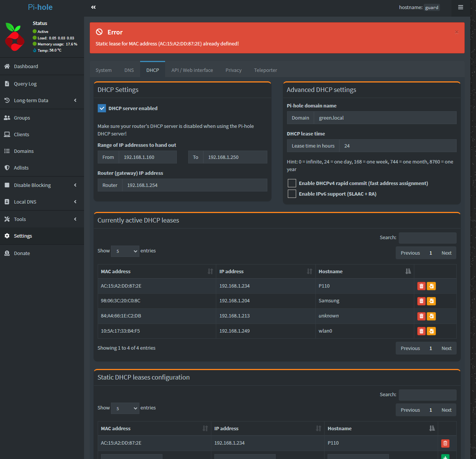
Task: Sort active leases by IP address column
Action: (265, 272)
